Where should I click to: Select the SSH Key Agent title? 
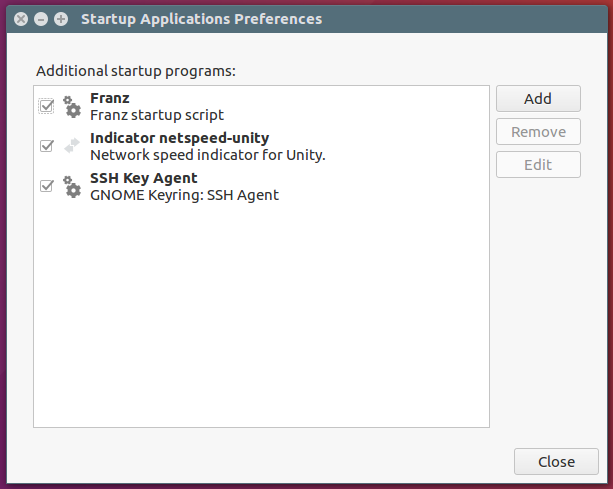point(143,178)
